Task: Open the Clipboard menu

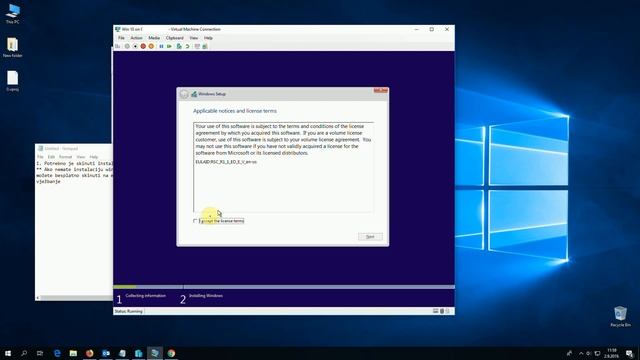Action: 175,38
